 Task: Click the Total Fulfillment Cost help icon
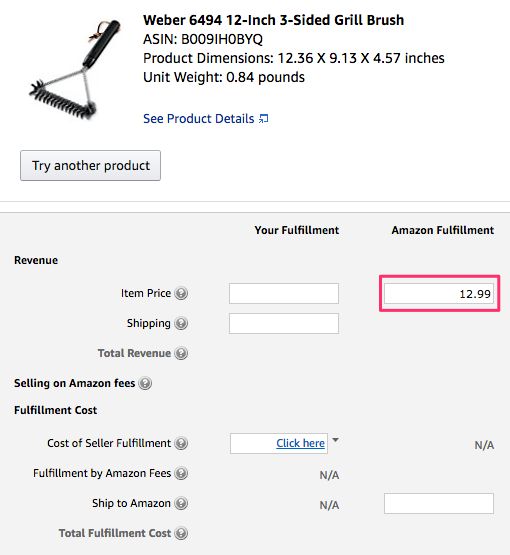click(x=181, y=533)
